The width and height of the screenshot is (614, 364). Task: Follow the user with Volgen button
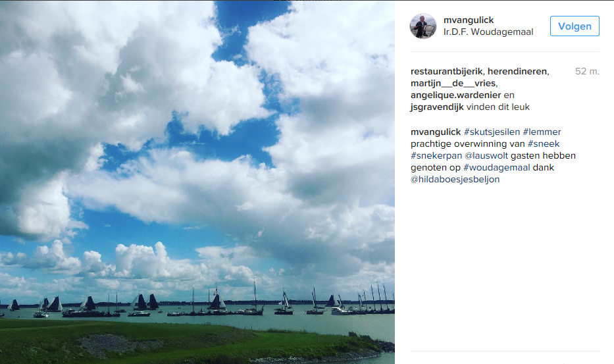coord(575,26)
